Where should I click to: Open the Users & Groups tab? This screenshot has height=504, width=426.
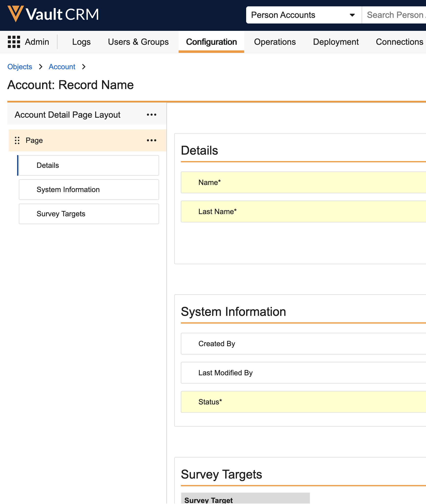[x=138, y=42]
